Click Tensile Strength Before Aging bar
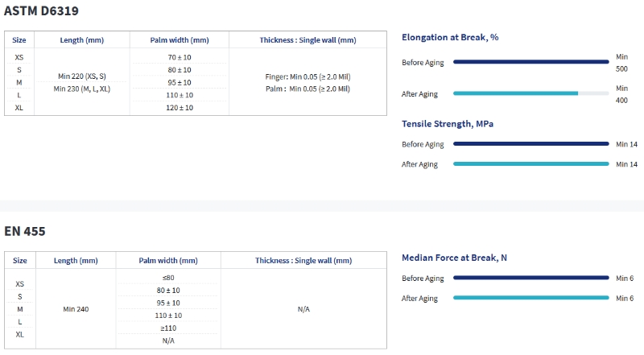Viewport: 644px width, 355px height. (x=530, y=144)
